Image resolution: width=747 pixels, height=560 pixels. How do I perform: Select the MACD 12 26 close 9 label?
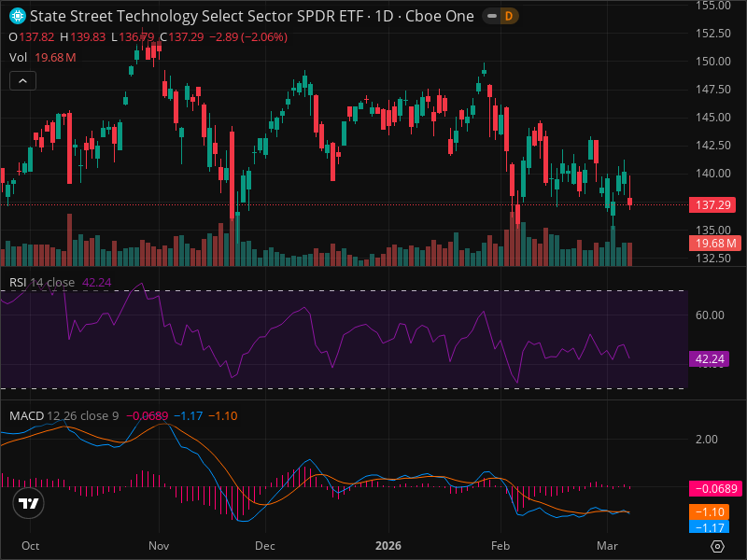[63, 415]
